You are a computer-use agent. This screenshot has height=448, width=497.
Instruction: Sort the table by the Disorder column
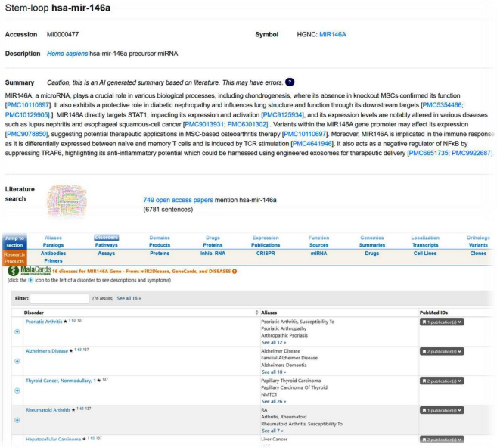pos(34,312)
